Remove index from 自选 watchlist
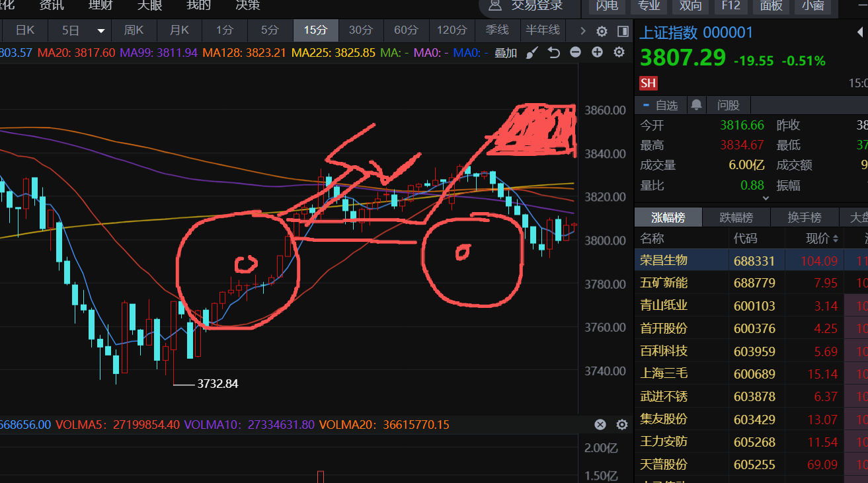This screenshot has height=483, width=868. (x=660, y=105)
